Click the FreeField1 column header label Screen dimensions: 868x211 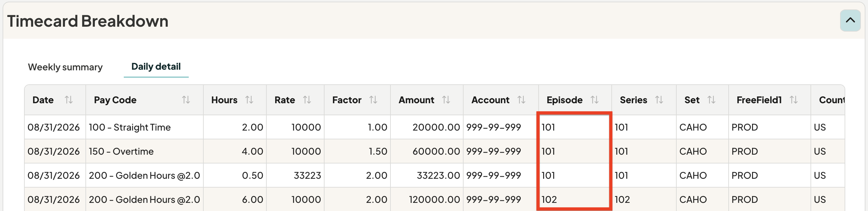[x=759, y=100]
